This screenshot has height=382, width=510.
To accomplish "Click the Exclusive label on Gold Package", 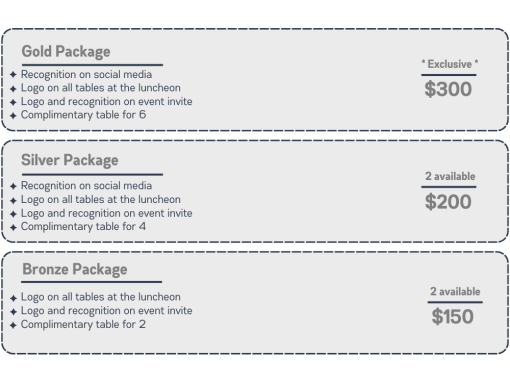I will (450, 64).
